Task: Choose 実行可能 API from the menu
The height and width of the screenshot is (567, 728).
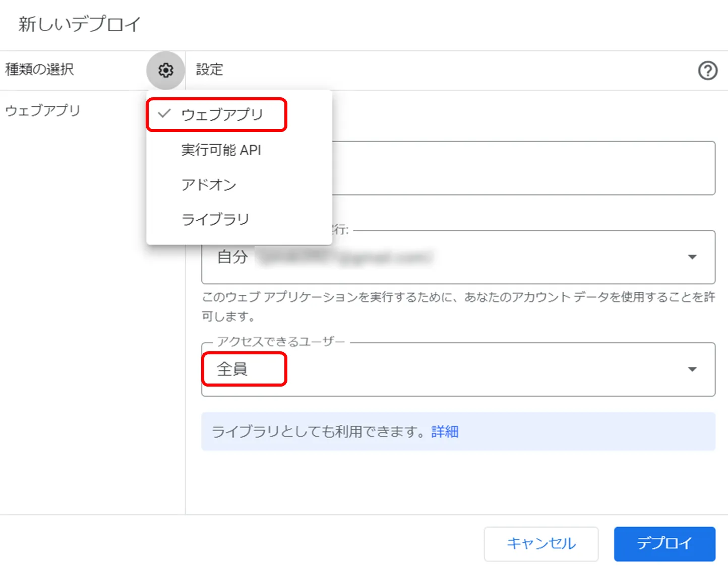Action: pos(239,150)
